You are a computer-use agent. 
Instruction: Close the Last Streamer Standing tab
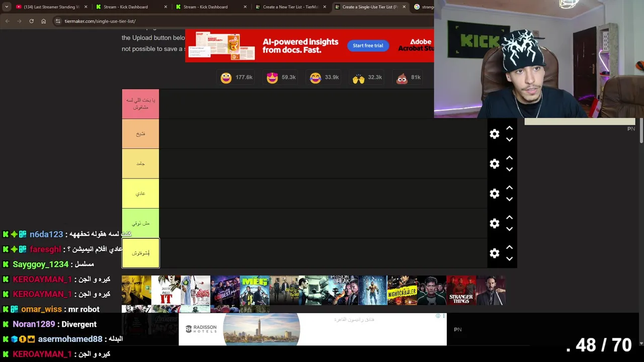pyautogui.click(x=86, y=7)
